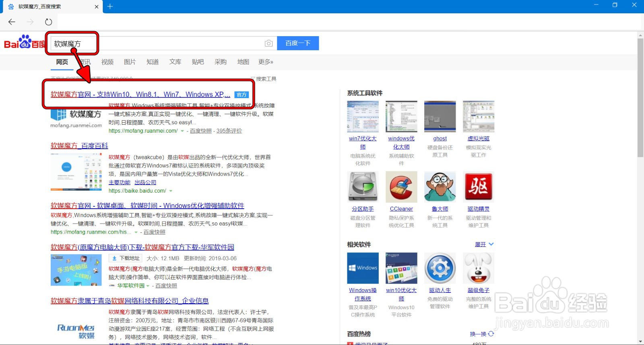The height and width of the screenshot is (345, 644).
Task: Expand the dropdown arrow after baike.baidu.com URL
Action: [171, 191]
